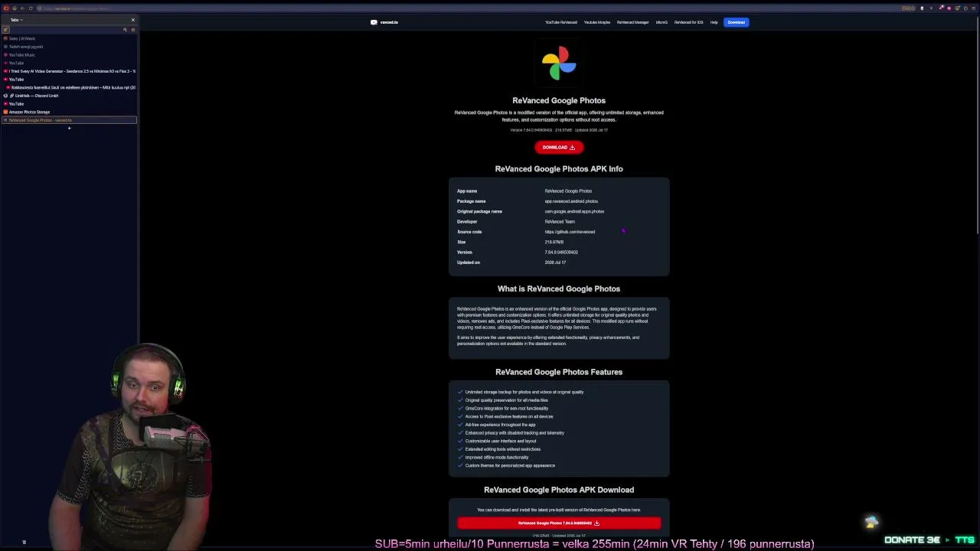Switch to the Suno AI Music tab
980x551 pixels.
point(69,38)
